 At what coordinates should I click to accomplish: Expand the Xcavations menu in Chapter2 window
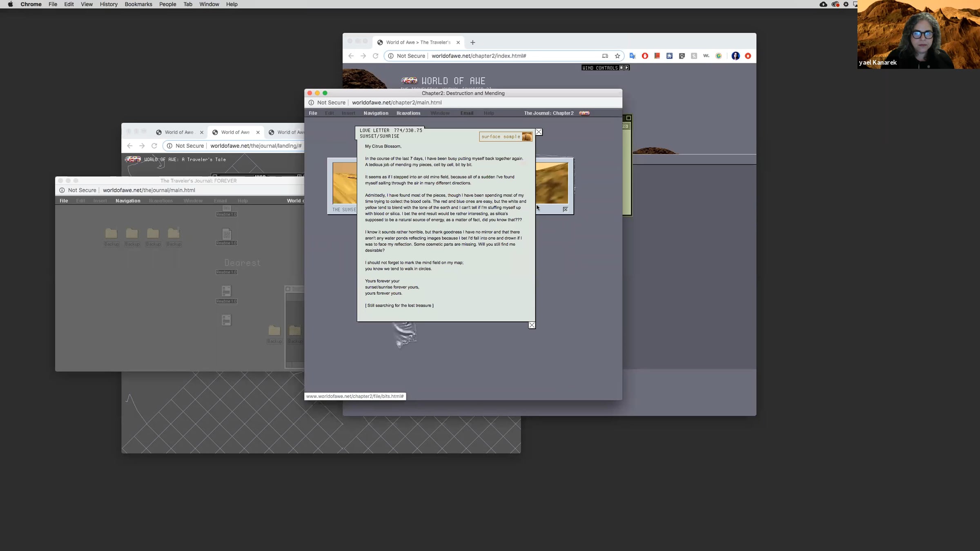(x=408, y=113)
